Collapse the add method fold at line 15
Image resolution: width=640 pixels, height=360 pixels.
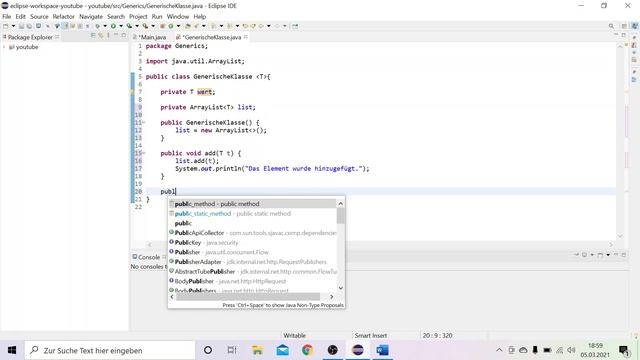[x=144, y=153]
